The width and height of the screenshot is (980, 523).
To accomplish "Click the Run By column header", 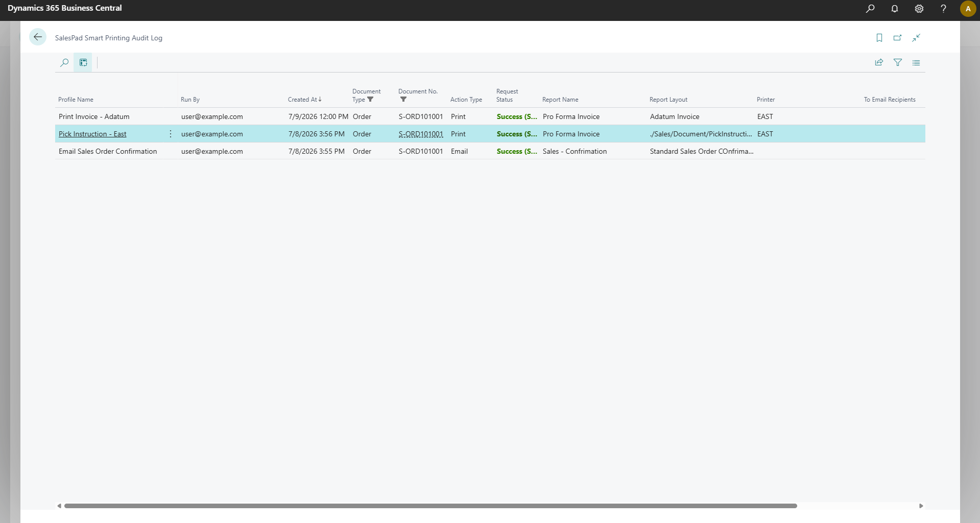I will pos(190,100).
